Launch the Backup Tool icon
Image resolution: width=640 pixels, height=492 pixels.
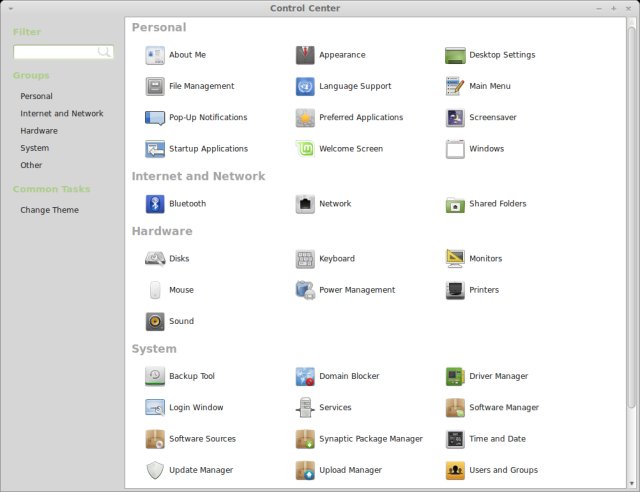click(155, 376)
